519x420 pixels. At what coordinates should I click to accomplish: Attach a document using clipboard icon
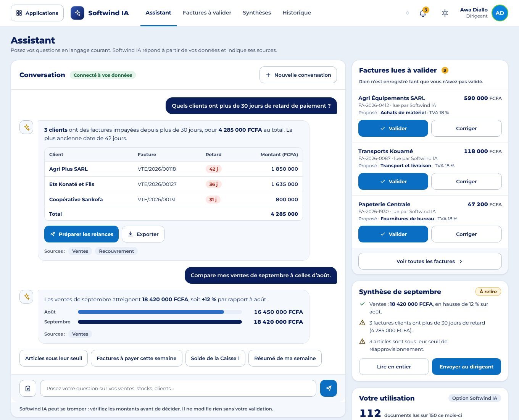tap(28, 388)
